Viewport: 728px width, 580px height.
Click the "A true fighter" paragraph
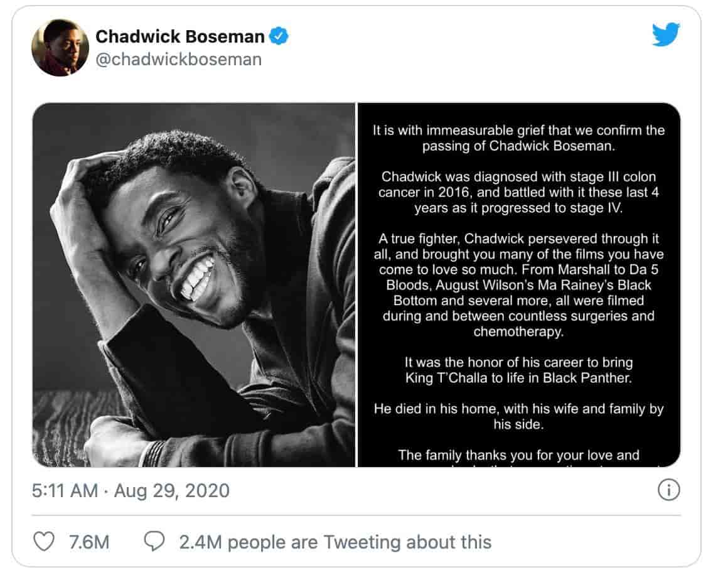518,285
